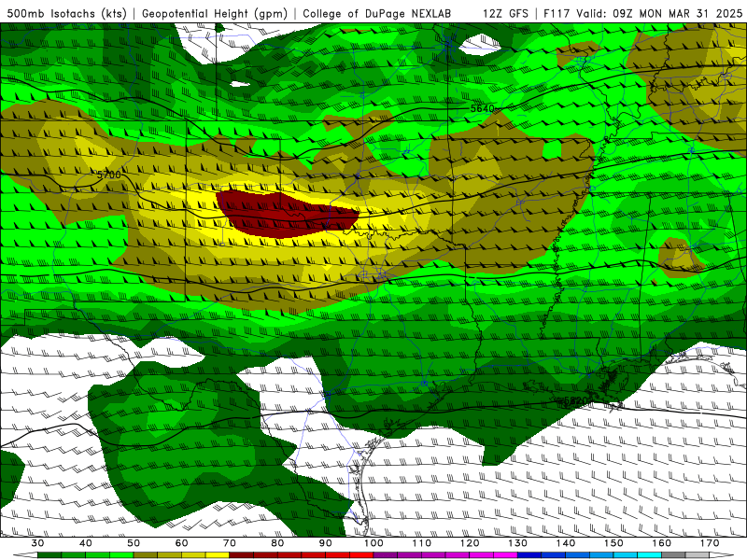Click the legend value 70
Image resolution: width=747 pixels, height=560 pixels.
[x=230, y=543]
